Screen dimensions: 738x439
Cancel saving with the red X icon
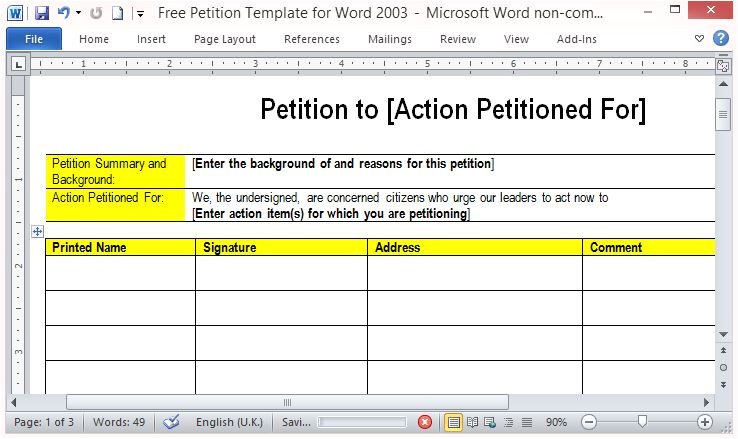coord(425,422)
